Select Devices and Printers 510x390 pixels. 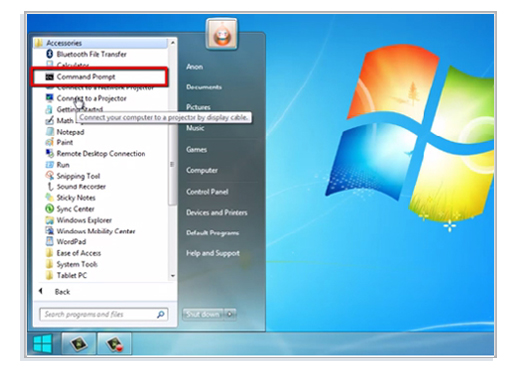coord(217,213)
